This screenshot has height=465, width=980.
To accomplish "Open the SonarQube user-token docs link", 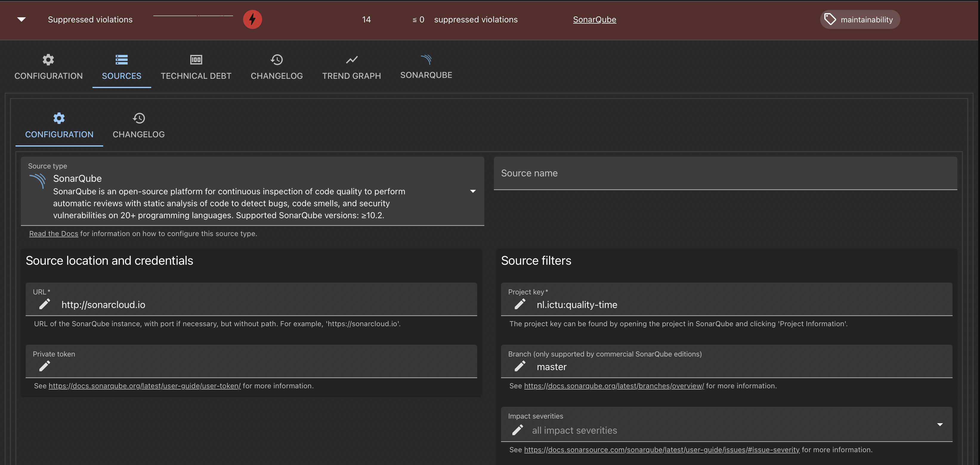I will (x=145, y=386).
